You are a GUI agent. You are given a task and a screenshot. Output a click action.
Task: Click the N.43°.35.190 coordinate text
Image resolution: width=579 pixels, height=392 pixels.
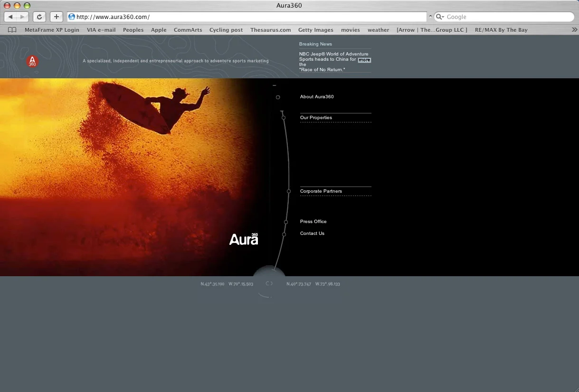click(x=212, y=284)
